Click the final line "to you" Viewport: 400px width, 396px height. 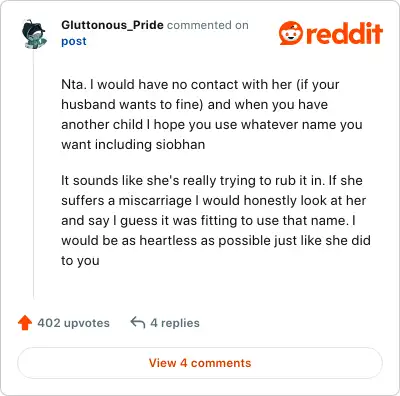pyautogui.click(x=80, y=261)
